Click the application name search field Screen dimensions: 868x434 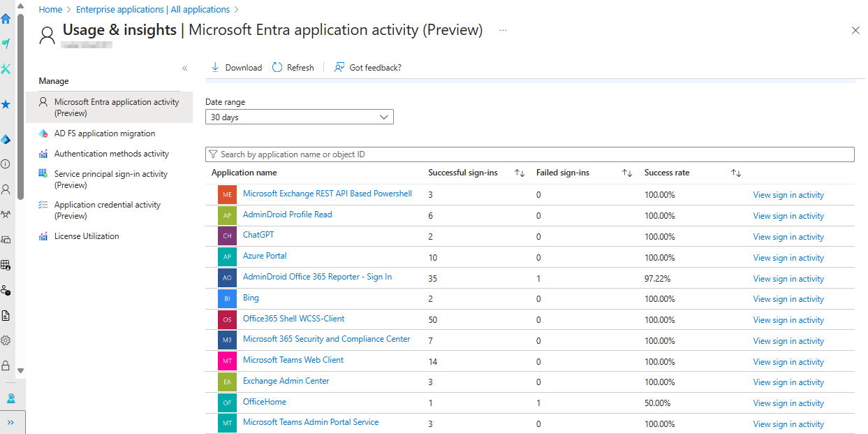click(531, 154)
